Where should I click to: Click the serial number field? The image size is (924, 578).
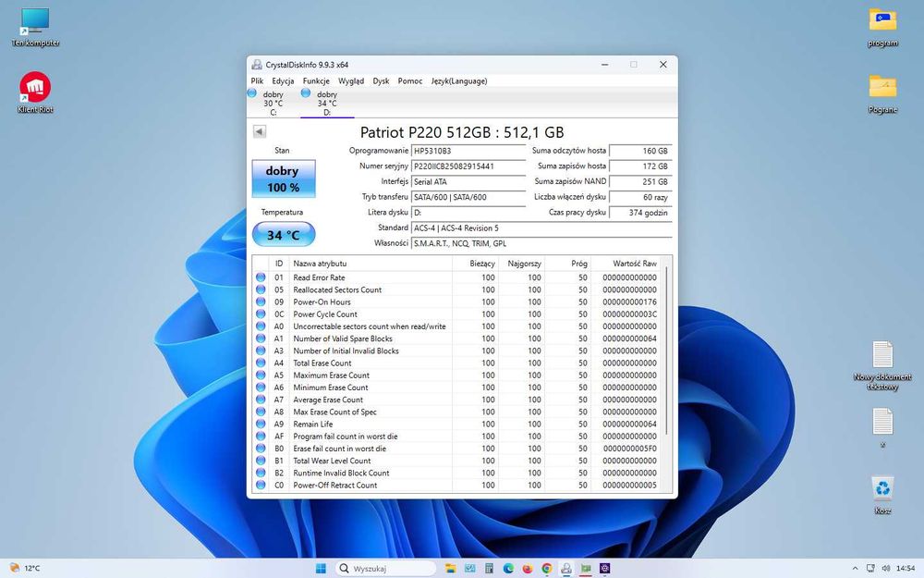tap(468, 166)
